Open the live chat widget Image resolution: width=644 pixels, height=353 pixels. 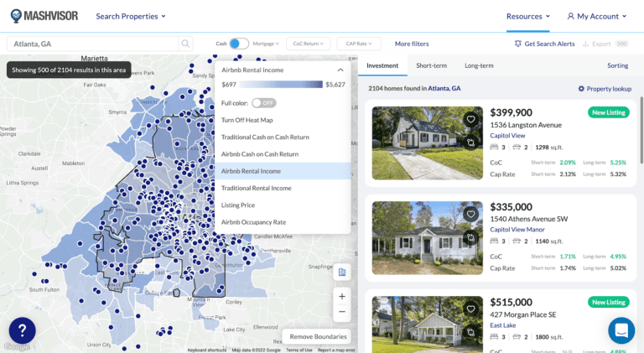click(621, 330)
